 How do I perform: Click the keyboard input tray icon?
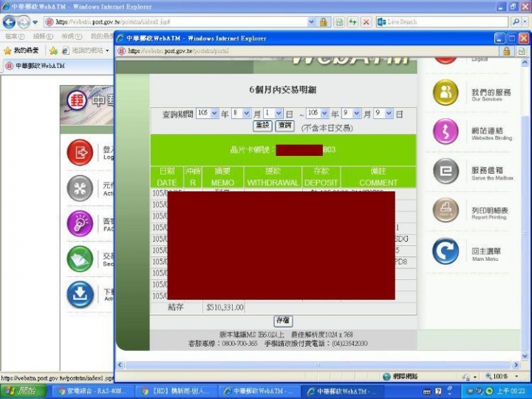(x=427, y=392)
